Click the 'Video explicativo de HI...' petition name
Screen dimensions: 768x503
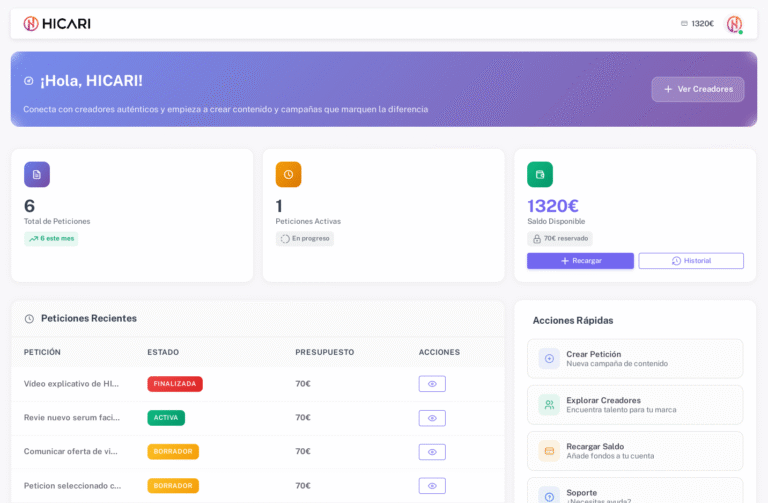pyautogui.click(x=72, y=383)
